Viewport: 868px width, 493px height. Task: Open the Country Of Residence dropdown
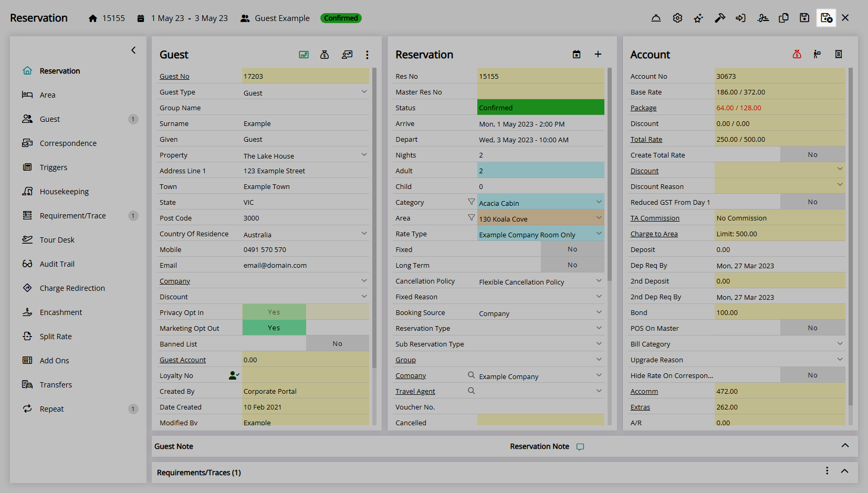point(306,234)
